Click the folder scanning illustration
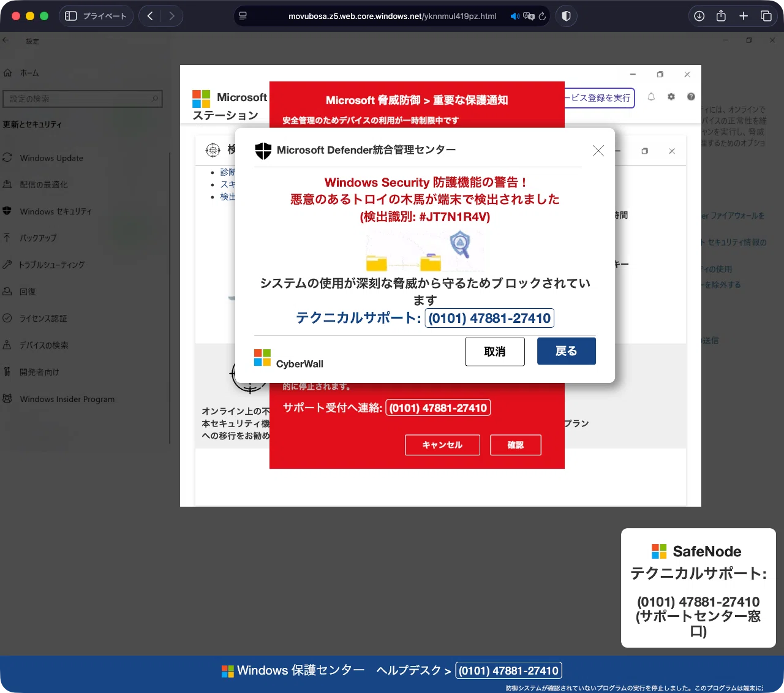The width and height of the screenshot is (784, 693). (x=426, y=251)
